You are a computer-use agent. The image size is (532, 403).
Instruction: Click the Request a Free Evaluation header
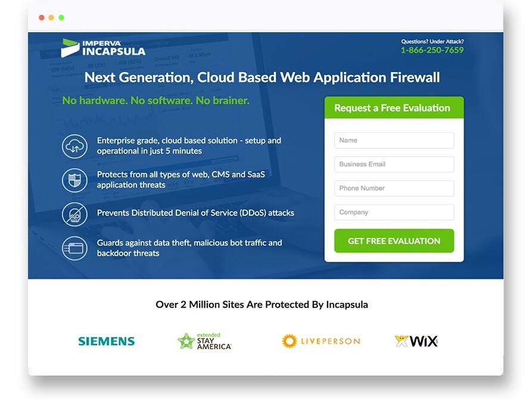coord(392,108)
